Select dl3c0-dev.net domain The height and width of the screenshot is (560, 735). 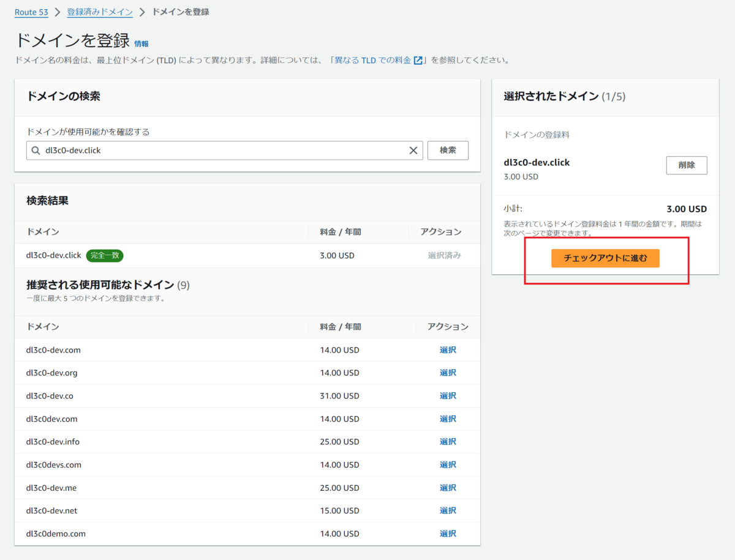click(448, 510)
